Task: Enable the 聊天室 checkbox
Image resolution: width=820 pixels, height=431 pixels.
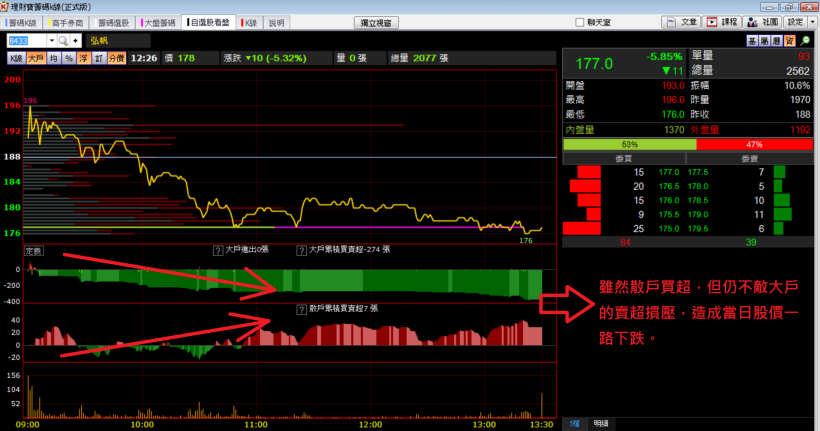Action: click(579, 22)
